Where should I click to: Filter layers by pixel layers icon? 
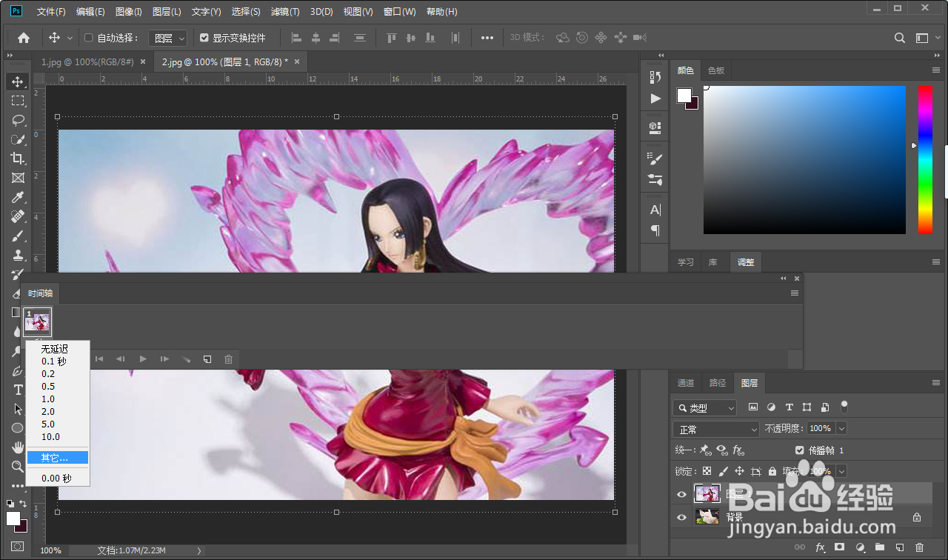(753, 407)
